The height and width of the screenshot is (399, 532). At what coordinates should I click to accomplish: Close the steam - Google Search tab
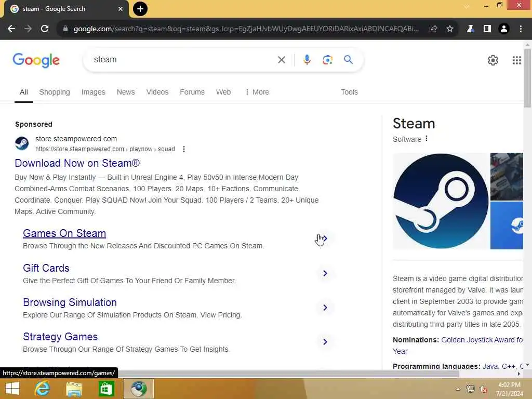pyautogui.click(x=121, y=9)
